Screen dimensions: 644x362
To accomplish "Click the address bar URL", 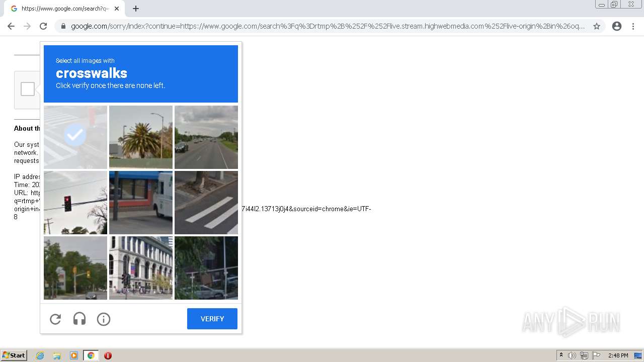I will pos(328,26).
